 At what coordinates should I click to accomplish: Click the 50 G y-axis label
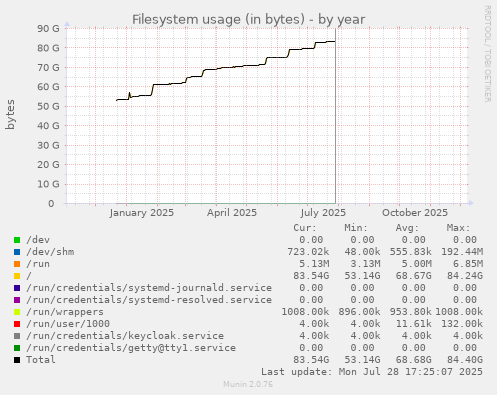point(48,106)
